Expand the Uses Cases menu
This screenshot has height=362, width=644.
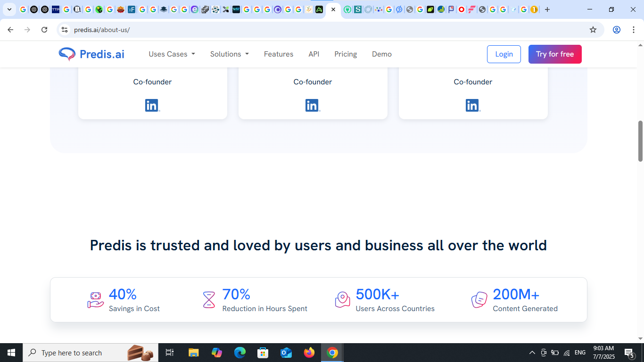pyautogui.click(x=172, y=54)
